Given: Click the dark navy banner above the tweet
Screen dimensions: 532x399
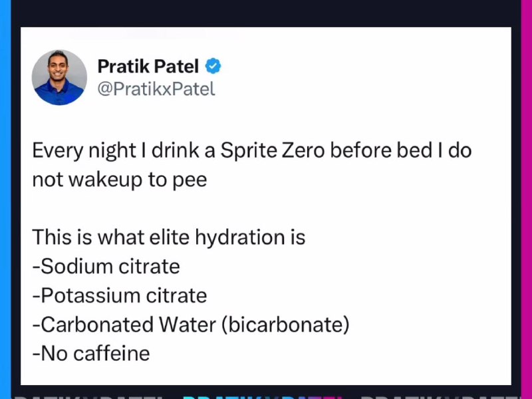Looking at the screenshot, I should [265, 13].
